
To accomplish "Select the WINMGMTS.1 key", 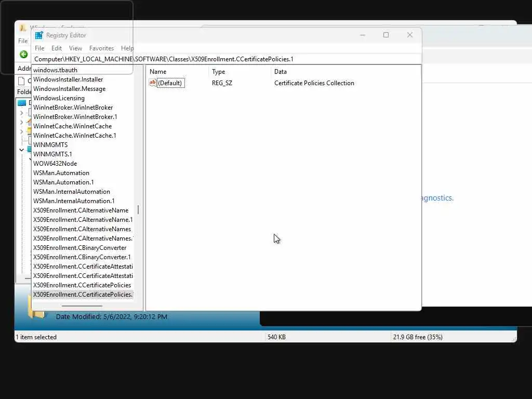I will (x=52, y=154).
